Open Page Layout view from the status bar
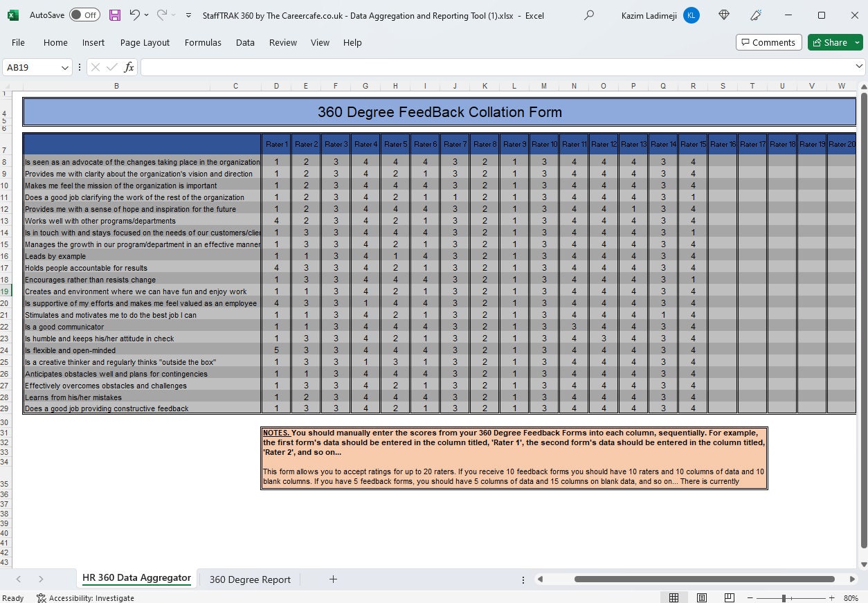 coord(701,597)
